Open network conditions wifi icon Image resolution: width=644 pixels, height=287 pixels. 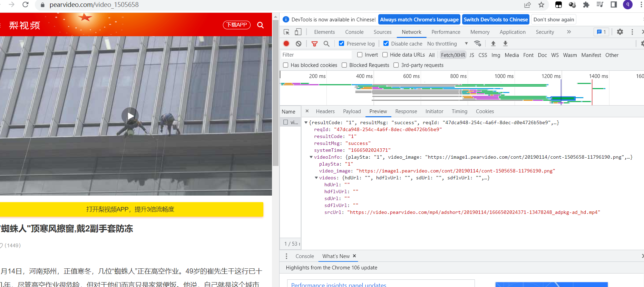[x=478, y=43]
